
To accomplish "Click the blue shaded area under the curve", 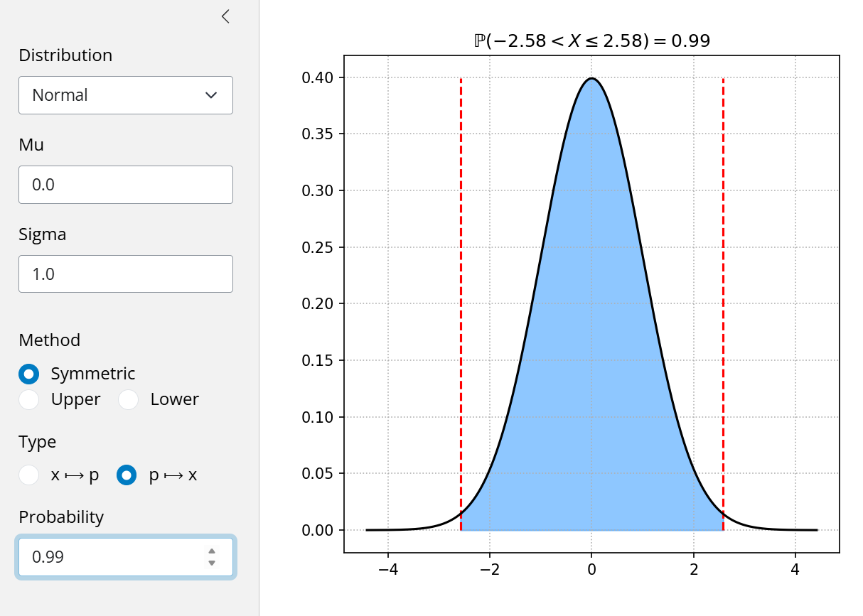I will 591,355.
